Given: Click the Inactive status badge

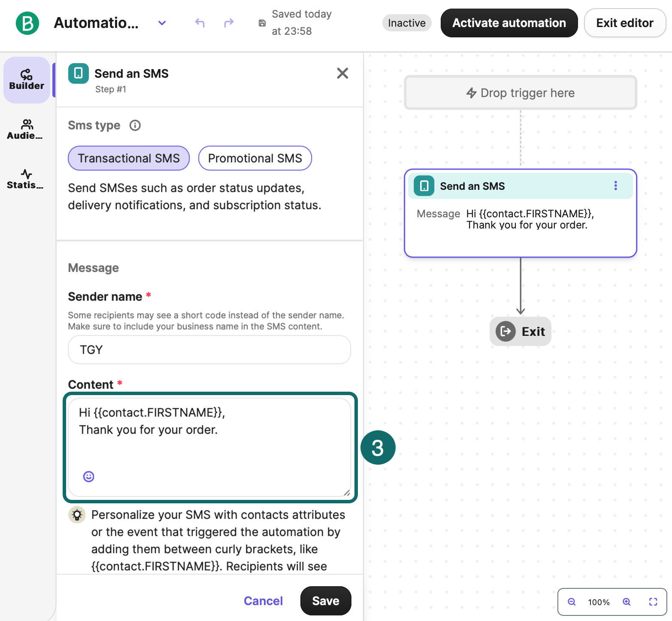Looking at the screenshot, I should tap(407, 23).
